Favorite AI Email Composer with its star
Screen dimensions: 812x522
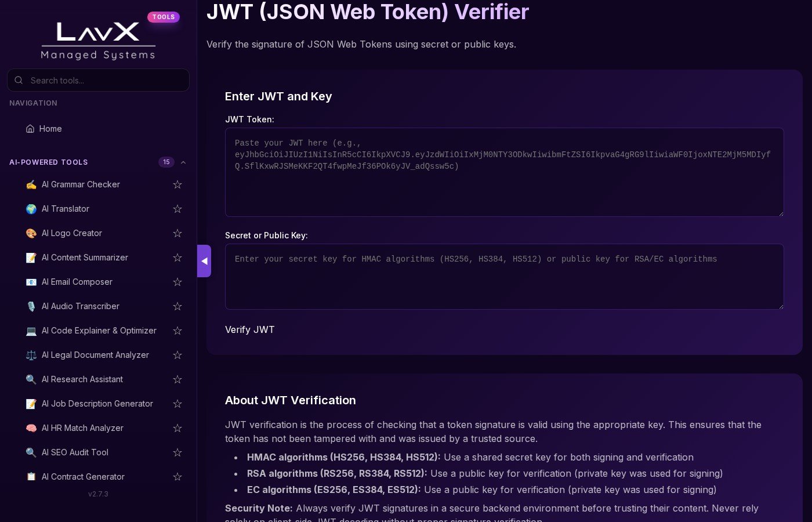pos(177,282)
